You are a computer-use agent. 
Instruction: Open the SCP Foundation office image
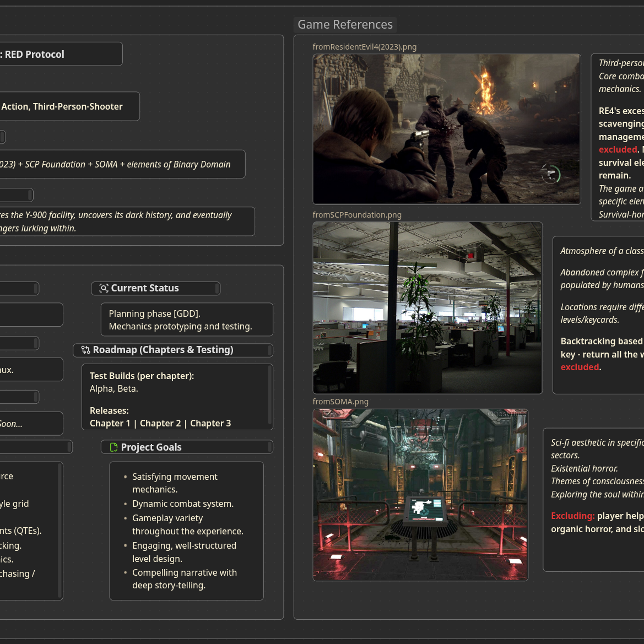(x=427, y=307)
